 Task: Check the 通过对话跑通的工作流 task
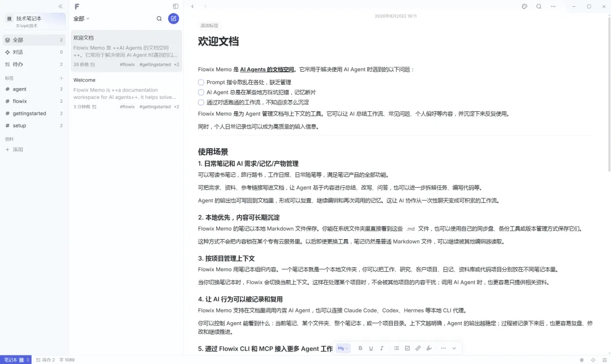pyautogui.click(x=201, y=102)
